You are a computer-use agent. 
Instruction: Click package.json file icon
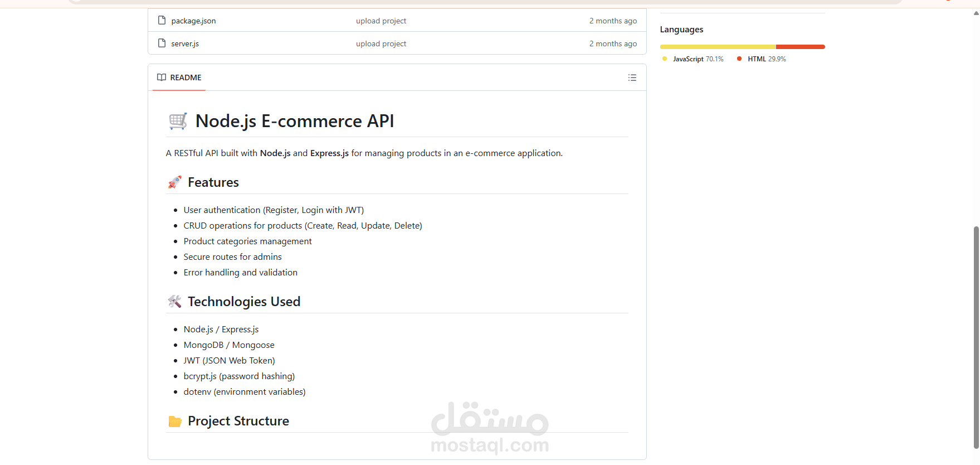coord(162,21)
